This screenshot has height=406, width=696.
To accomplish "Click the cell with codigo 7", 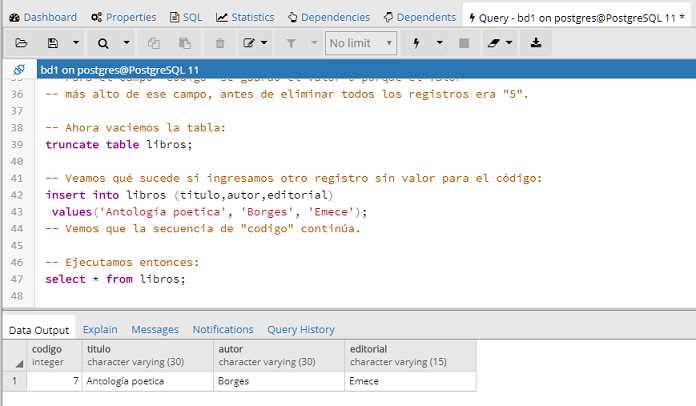I will click(x=54, y=381).
